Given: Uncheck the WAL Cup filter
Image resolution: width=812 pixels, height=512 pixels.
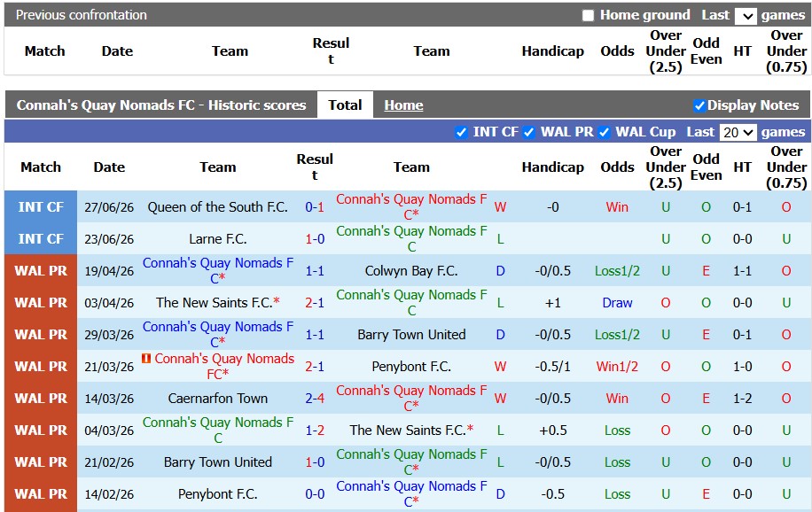Looking at the screenshot, I should [x=604, y=133].
